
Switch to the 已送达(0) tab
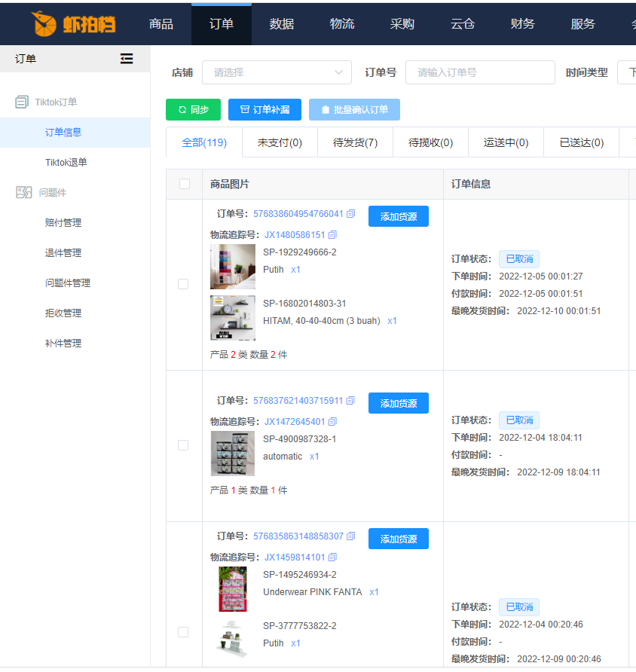click(x=582, y=142)
